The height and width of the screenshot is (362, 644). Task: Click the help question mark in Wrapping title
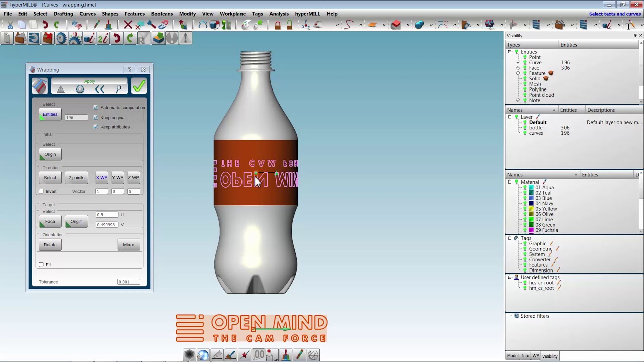click(x=130, y=70)
